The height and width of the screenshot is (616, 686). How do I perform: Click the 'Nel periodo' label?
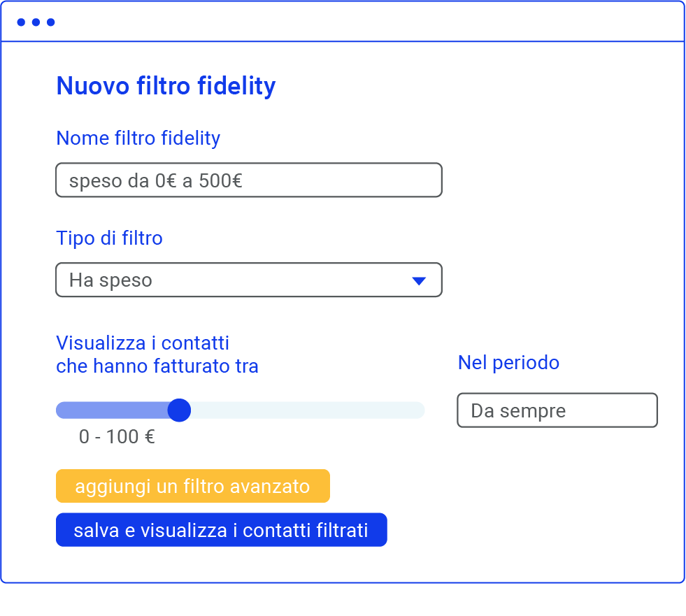click(x=508, y=362)
